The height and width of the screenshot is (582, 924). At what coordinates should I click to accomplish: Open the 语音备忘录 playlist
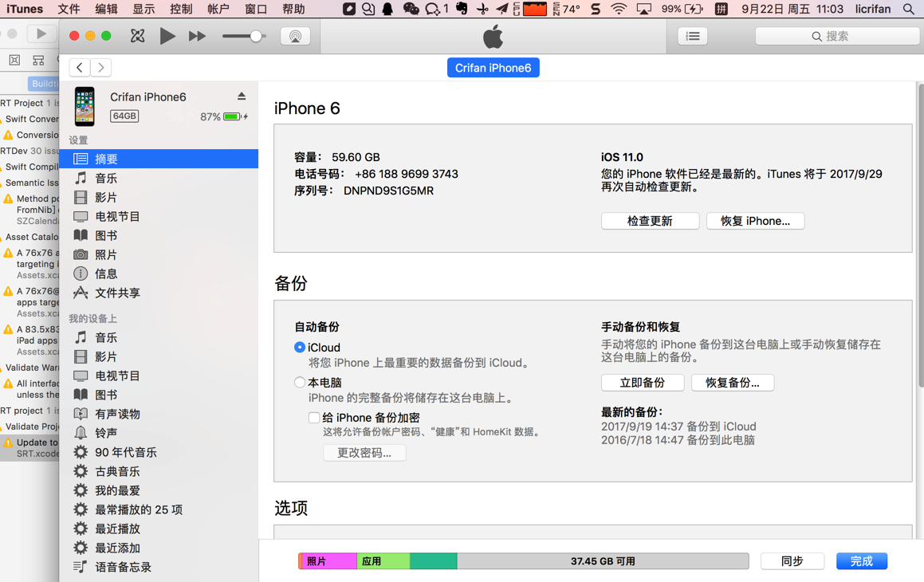[159, 568]
